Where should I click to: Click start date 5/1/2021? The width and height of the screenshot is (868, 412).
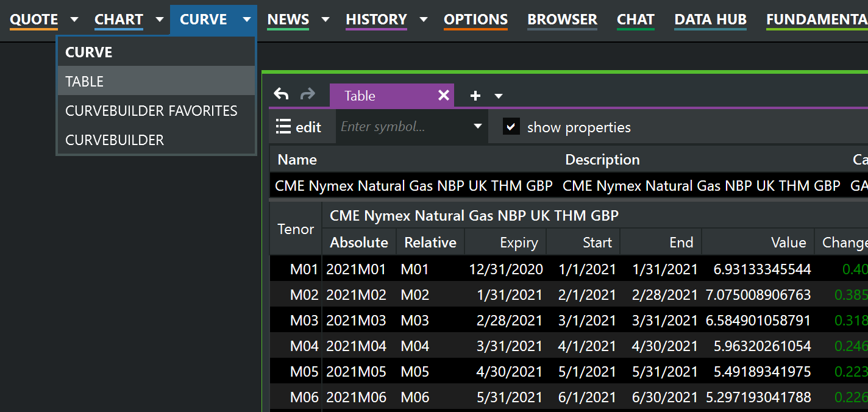(x=587, y=372)
